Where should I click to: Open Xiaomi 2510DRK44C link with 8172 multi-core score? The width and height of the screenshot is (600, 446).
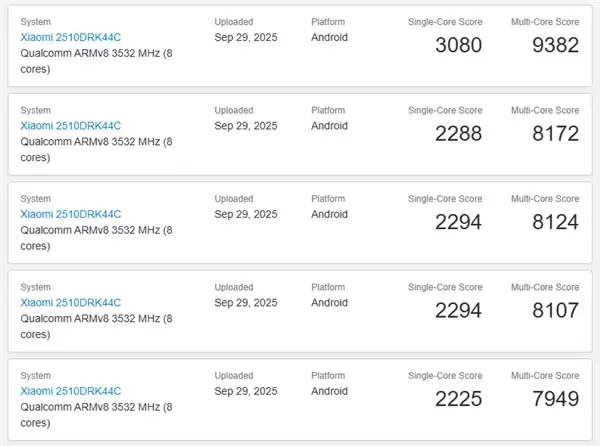click(71, 126)
